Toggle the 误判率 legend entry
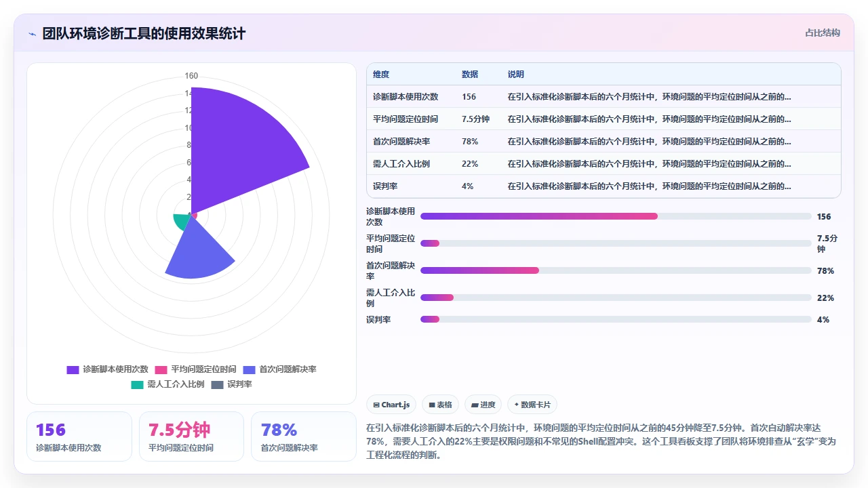 click(231, 384)
